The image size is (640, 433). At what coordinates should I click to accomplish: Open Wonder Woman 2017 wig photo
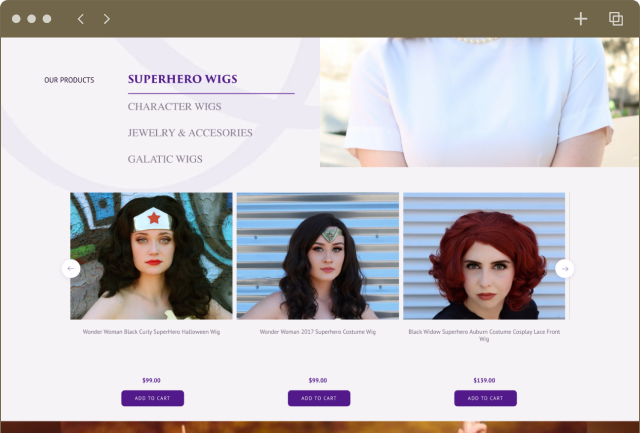[318, 256]
